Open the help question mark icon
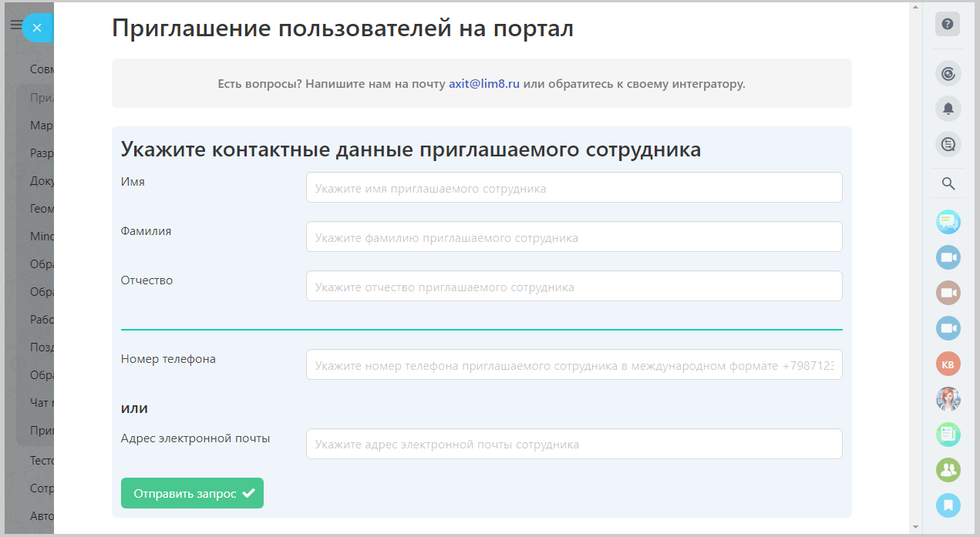980x537 pixels. [948, 24]
